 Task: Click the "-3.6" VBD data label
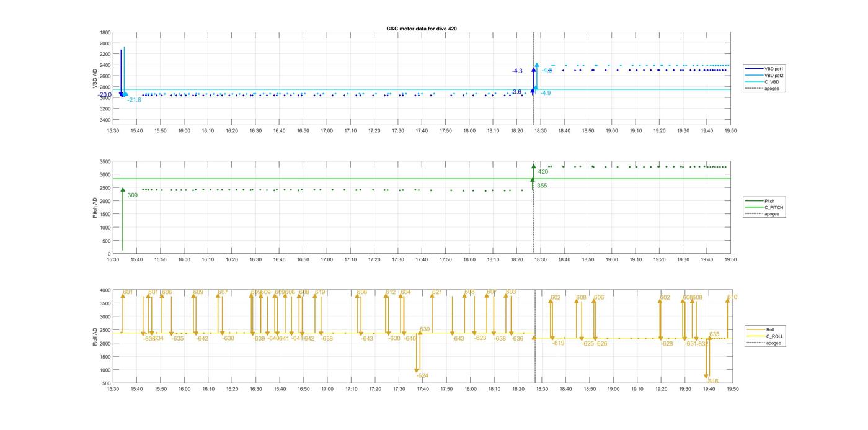coord(516,92)
